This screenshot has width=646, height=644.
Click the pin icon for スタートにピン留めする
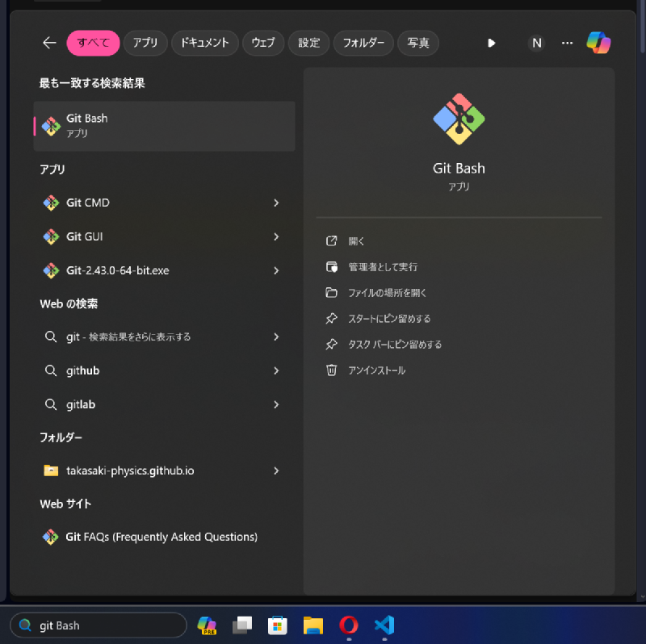point(331,319)
